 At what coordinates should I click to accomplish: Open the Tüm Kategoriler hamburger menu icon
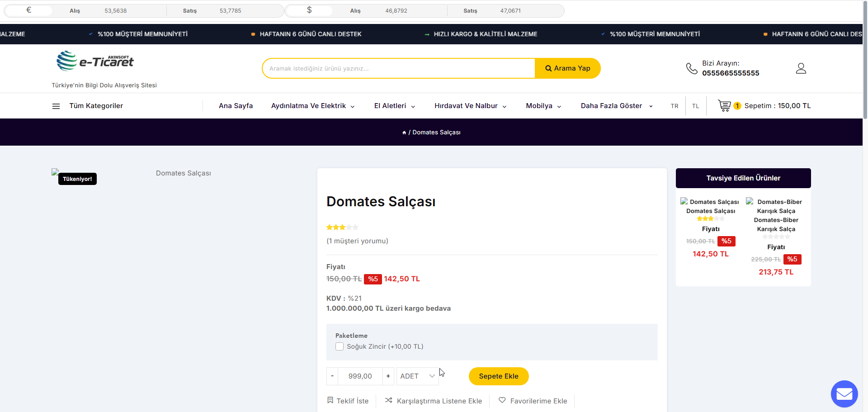(x=56, y=106)
